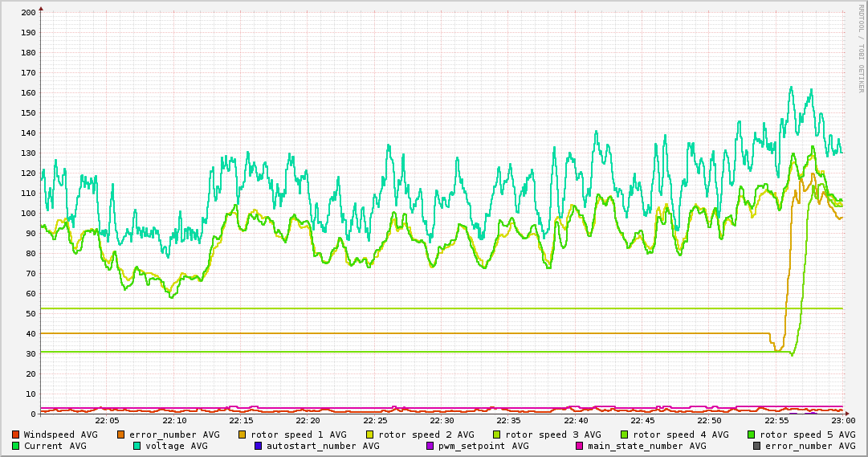Click the orange error_number AVG legend swatch
This screenshot has height=457, width=868.
[121, 435]
